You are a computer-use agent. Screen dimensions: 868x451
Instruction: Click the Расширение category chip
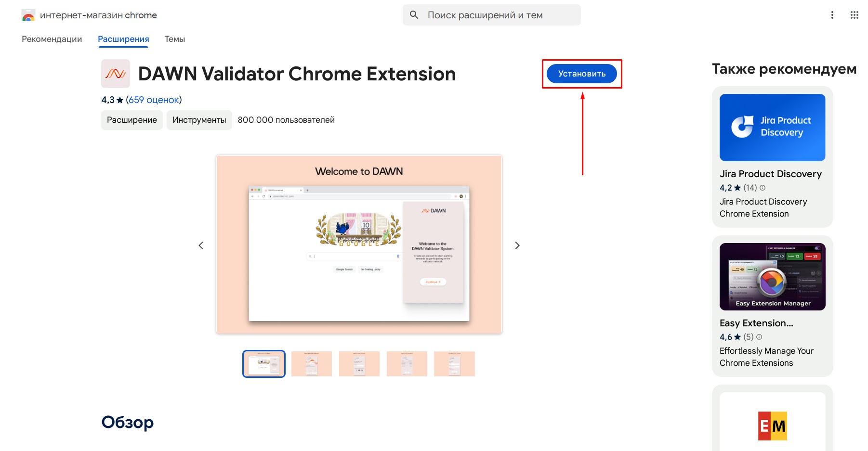point(132,120)
